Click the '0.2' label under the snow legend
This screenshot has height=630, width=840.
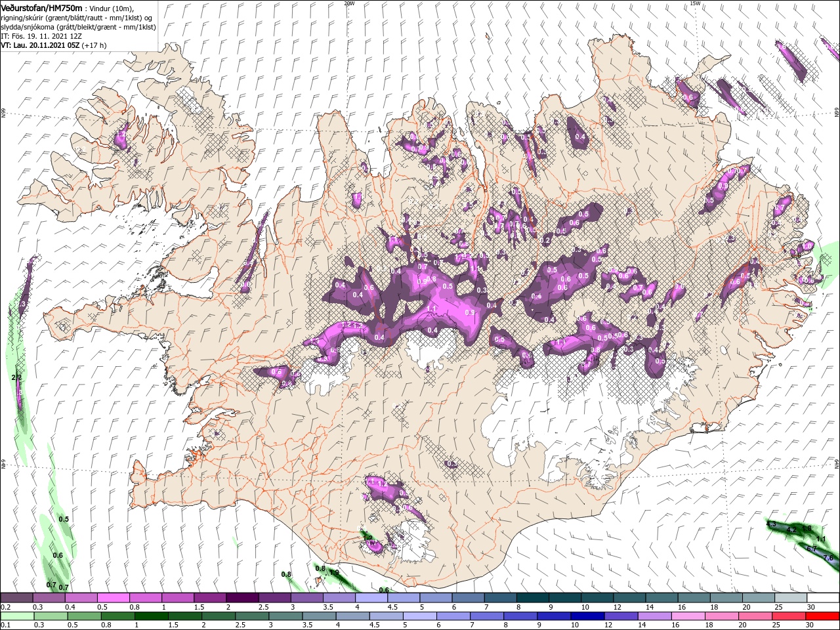(5, 607)
